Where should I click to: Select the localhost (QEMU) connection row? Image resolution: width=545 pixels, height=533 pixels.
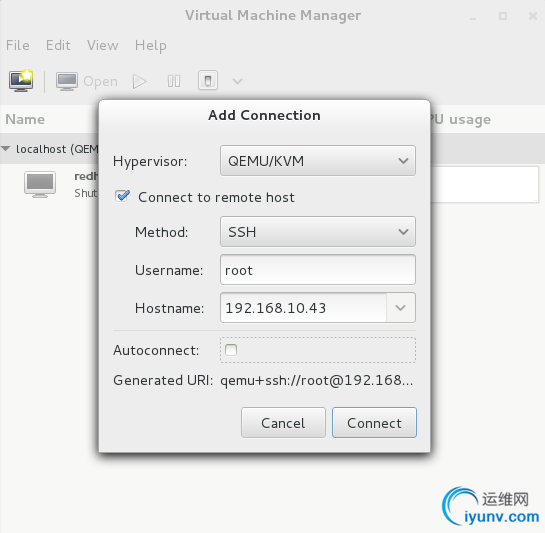coord(49,149)
